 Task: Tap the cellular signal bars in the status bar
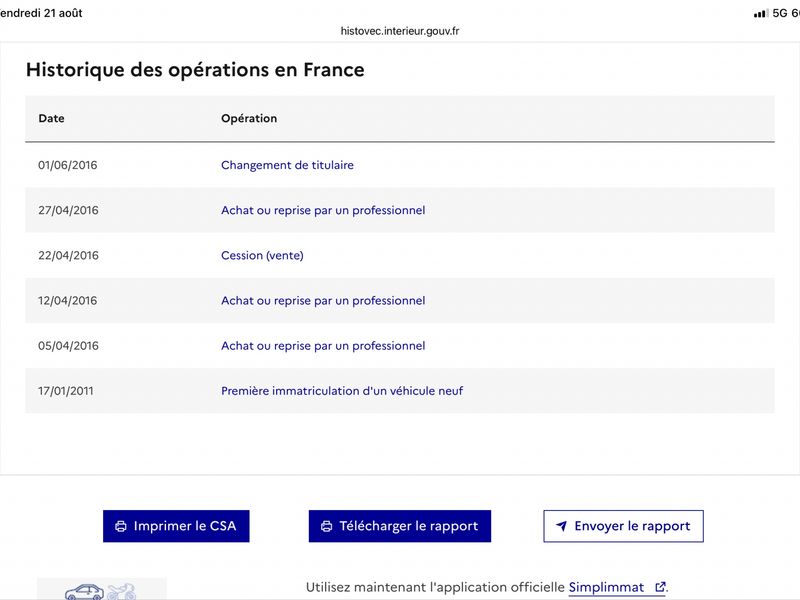pos(761,13)
